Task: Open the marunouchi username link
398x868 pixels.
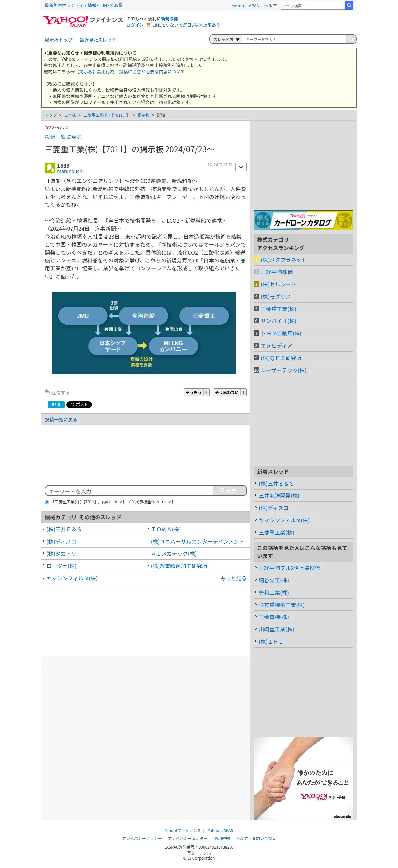Action: [70, 171]
